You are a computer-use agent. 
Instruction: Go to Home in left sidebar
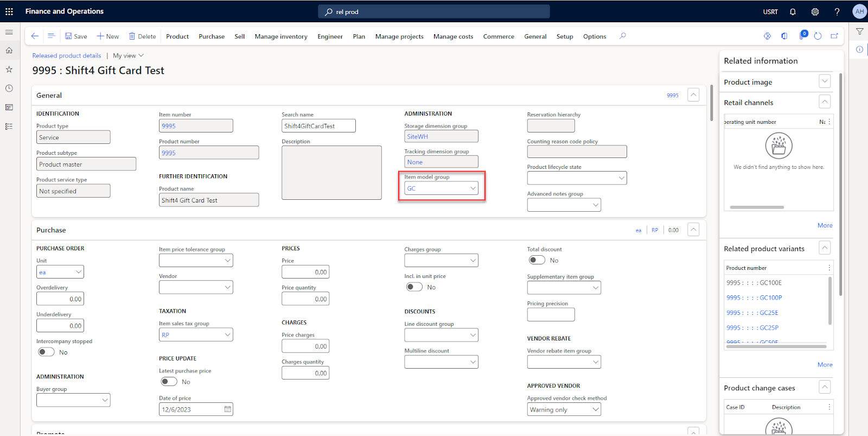tap(9, 50)
